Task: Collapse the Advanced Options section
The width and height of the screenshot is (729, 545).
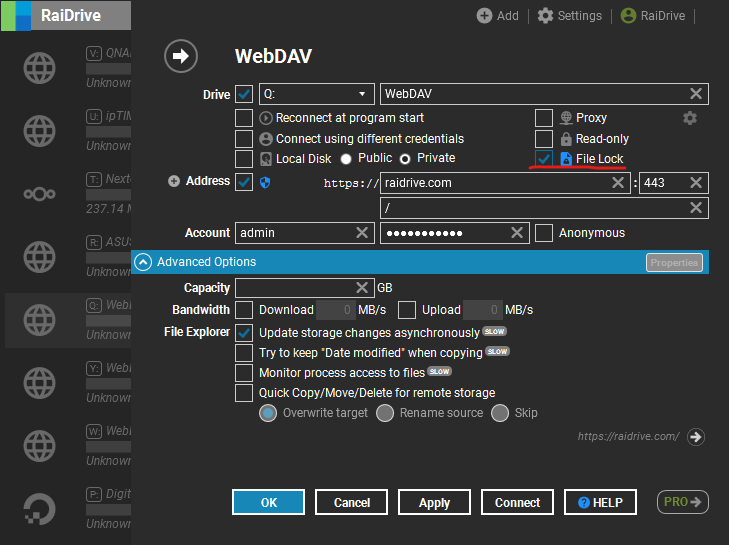Action: 143,262
